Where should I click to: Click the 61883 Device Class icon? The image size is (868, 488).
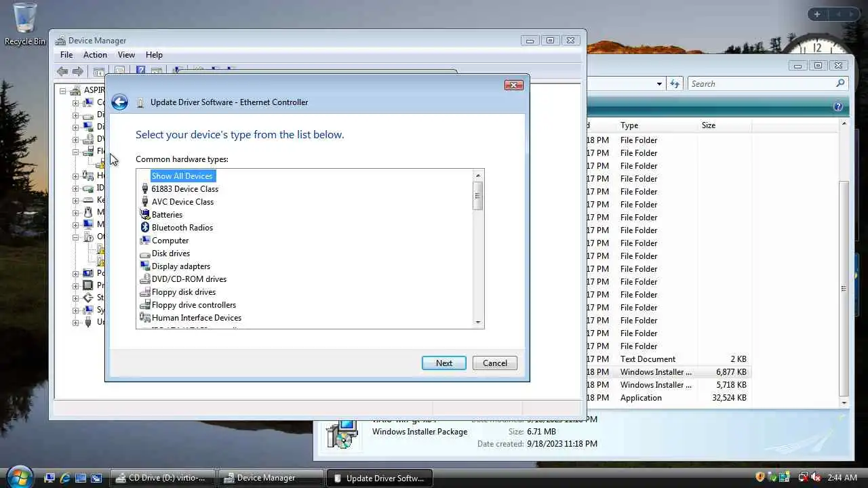tap(144, 189)
